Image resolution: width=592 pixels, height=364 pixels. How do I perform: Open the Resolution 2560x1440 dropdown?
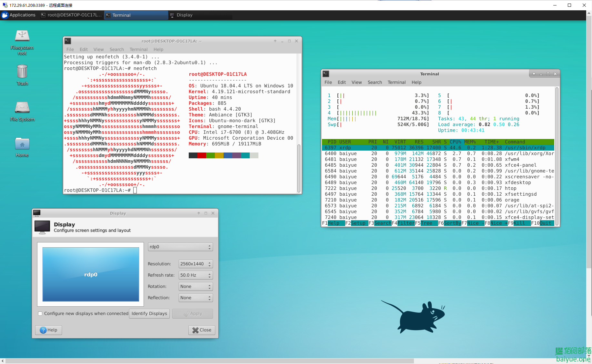click(196, 264)
